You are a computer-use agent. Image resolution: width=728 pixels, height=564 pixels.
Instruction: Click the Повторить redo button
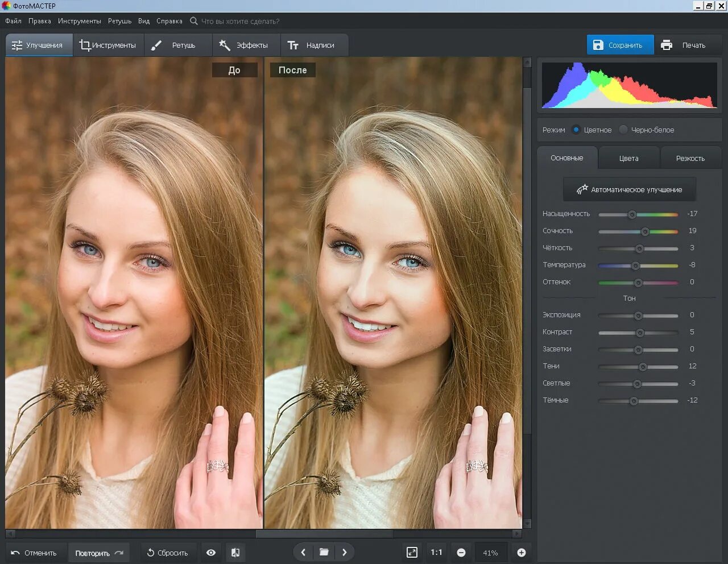(99, 553)
